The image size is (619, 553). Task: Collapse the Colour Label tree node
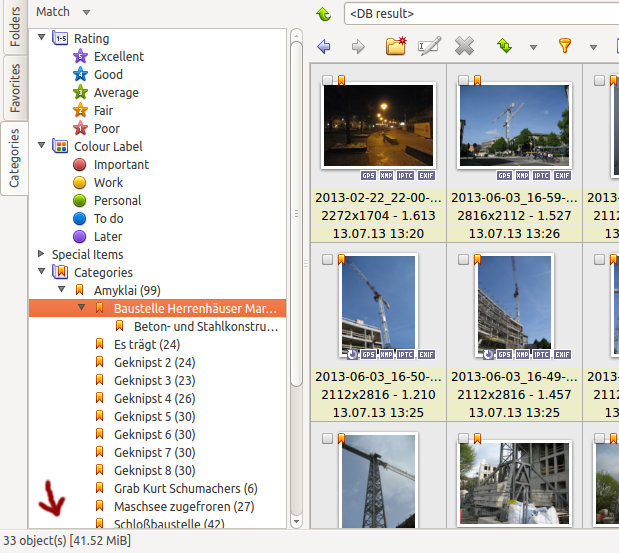point(41,145)
